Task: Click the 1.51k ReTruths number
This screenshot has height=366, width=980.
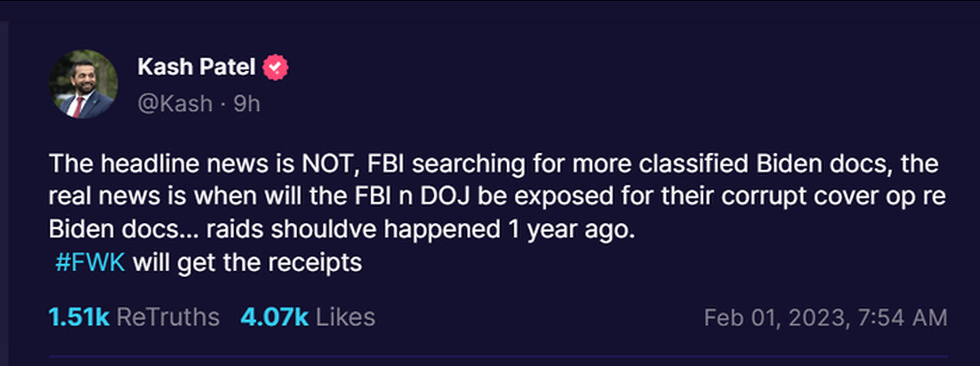Action: click(x=79, y=317)
